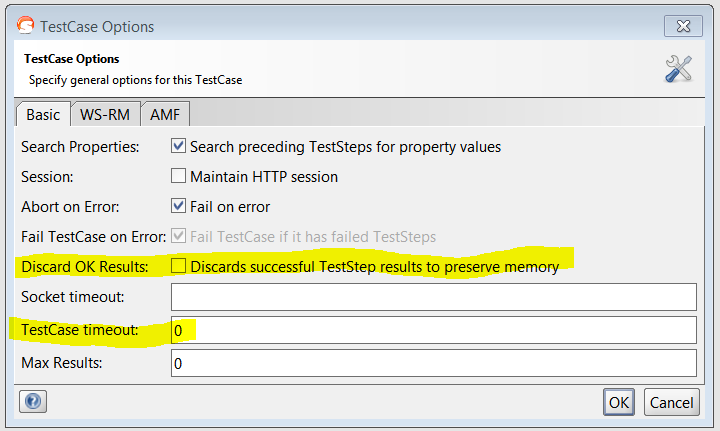This screenshot has width=720, height=431.
Task: Click the TestCase Options title bar text
Action: click(x=97, y=27)
